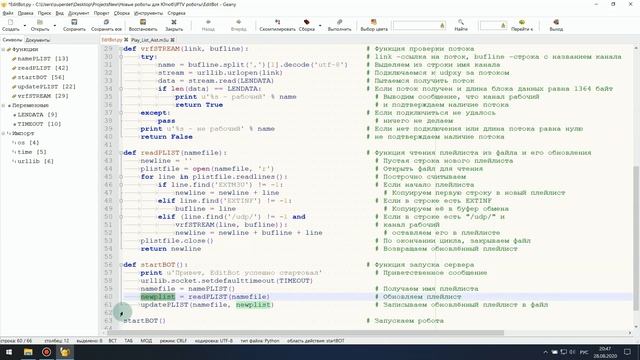Switch to the Документы sidebar tab

(x=38, y=40)
